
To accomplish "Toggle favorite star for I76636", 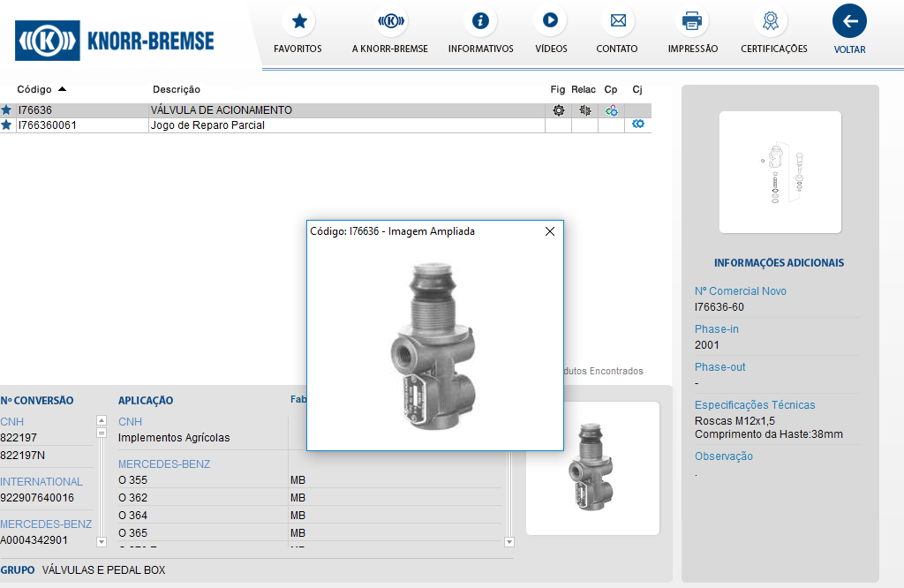I will [x=6, y=110].
